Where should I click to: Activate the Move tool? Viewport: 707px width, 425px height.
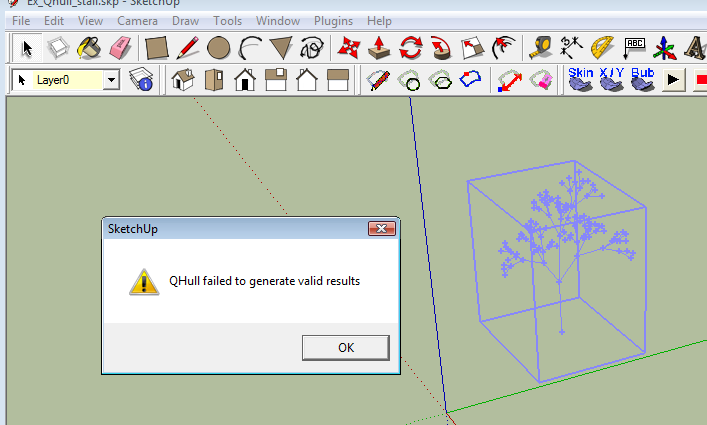pos(349,48)
